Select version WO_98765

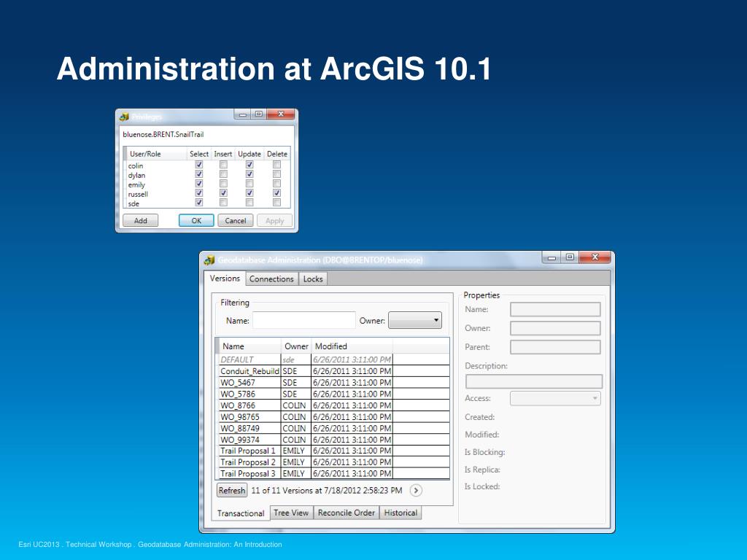[334, 417]
